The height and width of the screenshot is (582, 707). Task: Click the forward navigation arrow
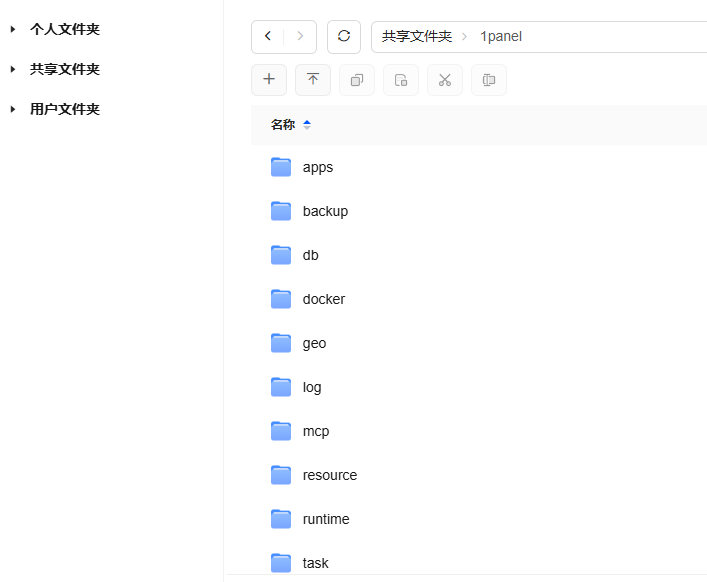(300, 36)
